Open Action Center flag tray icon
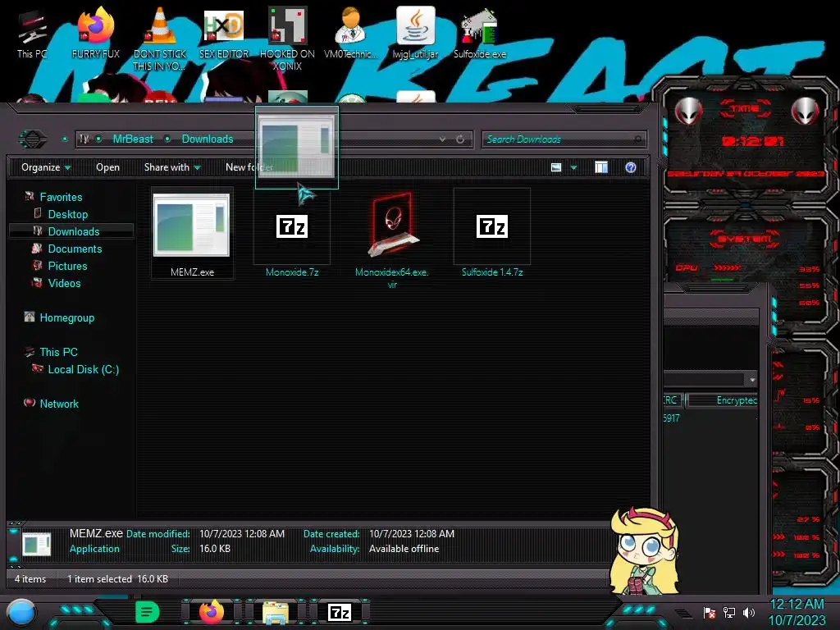This screenshot has height=630, width=840. click(x=710, y=612)
